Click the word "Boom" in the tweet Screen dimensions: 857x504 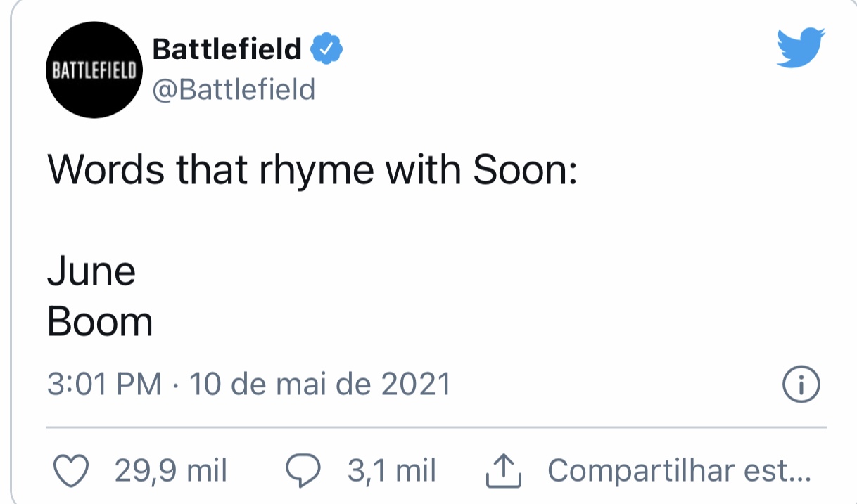pyautogui.click(x=100, y=322)
